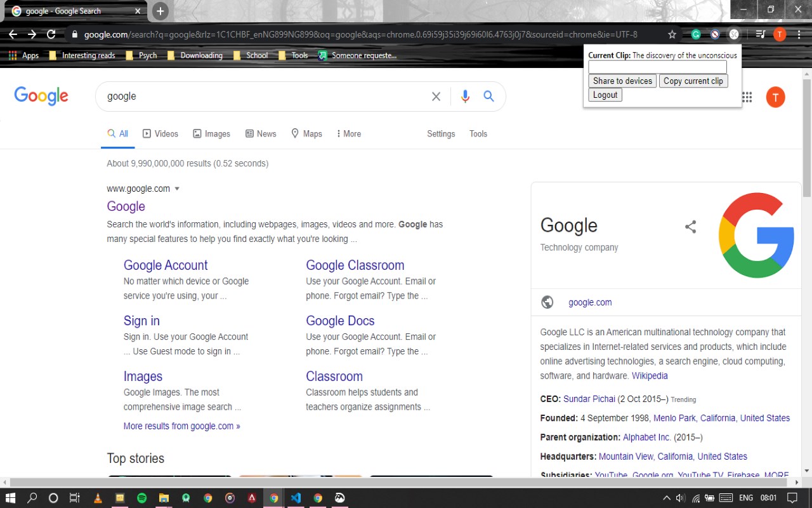Switch to the All results tab
This screenshot has height=508, width=812.
[x=117, y=134]
